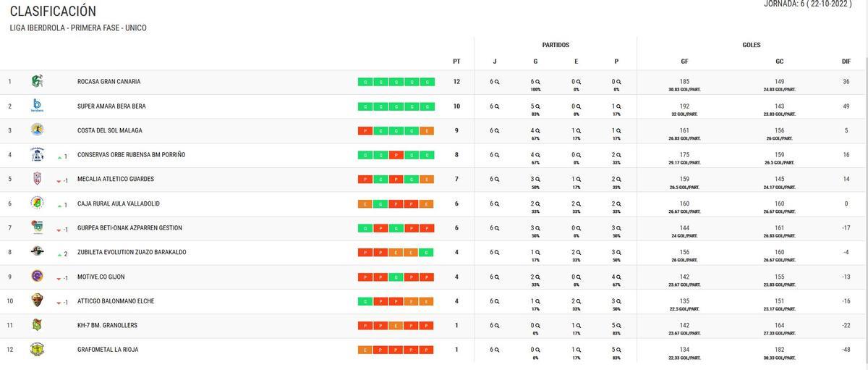868x370 pixels.
Task: Click the PT points column header
Action: 456,62
